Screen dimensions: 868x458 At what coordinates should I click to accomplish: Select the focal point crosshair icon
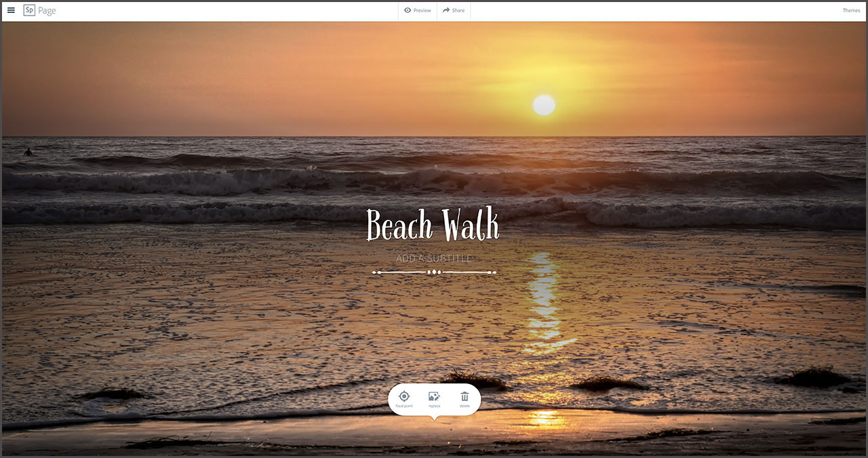(404, 396)
